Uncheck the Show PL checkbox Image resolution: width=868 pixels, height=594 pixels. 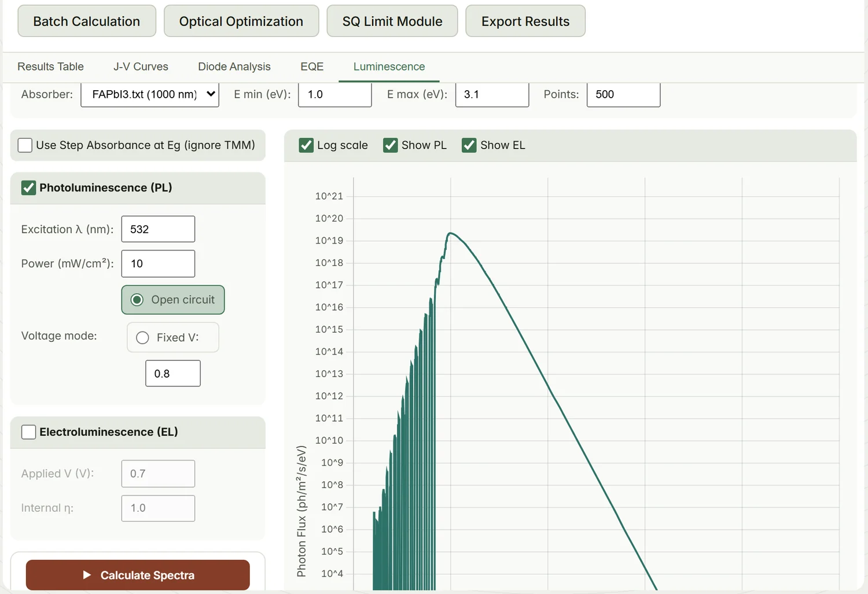click(x=391, y=145)
